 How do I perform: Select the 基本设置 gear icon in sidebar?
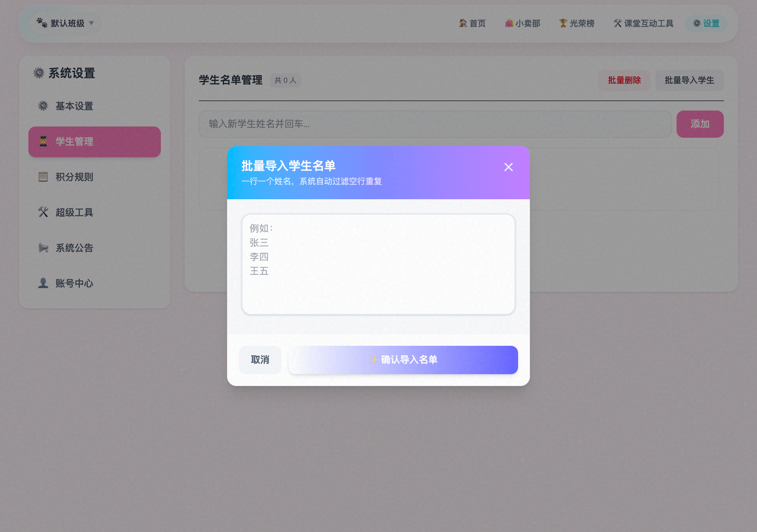click(x=43, y=106)
